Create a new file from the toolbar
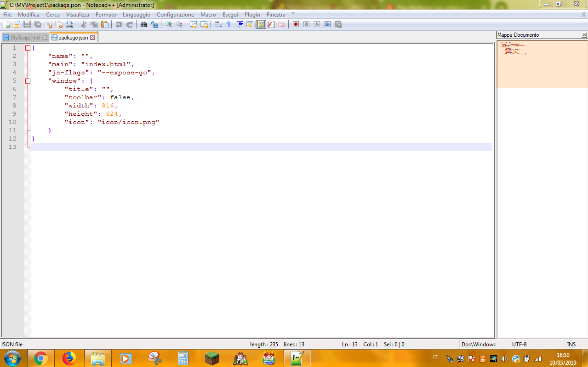This screenshot has width=588, height=367. pos(6,24)
